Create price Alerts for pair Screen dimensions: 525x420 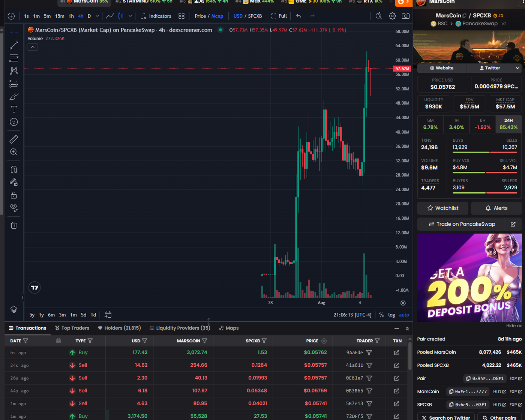click(x=496, y=208)
